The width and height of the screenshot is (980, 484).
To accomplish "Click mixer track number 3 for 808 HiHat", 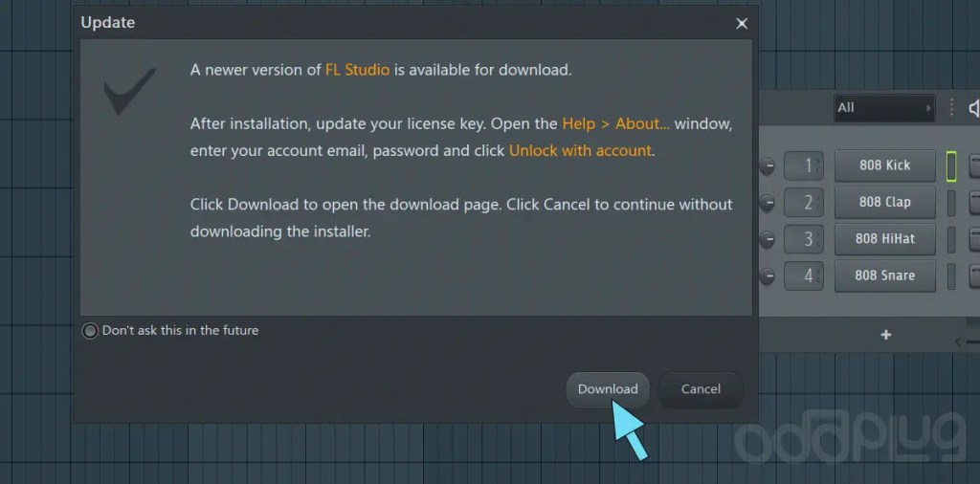I will (804, 239).
